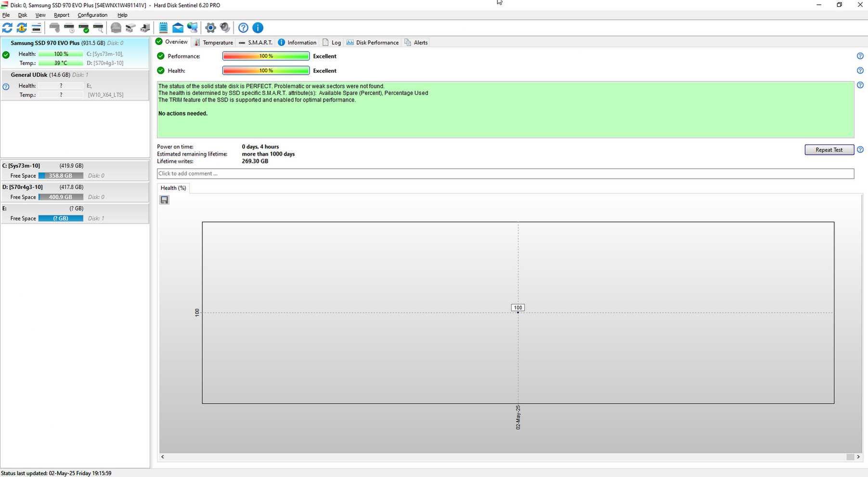Click the disk with clock toolbar icon

[x=69, y=28]
